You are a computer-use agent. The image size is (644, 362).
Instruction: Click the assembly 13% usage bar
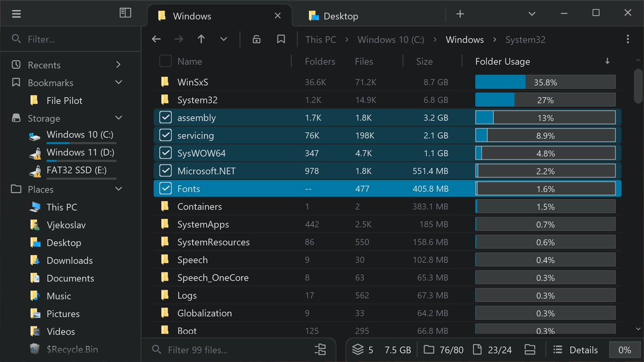tap(545, 118)
